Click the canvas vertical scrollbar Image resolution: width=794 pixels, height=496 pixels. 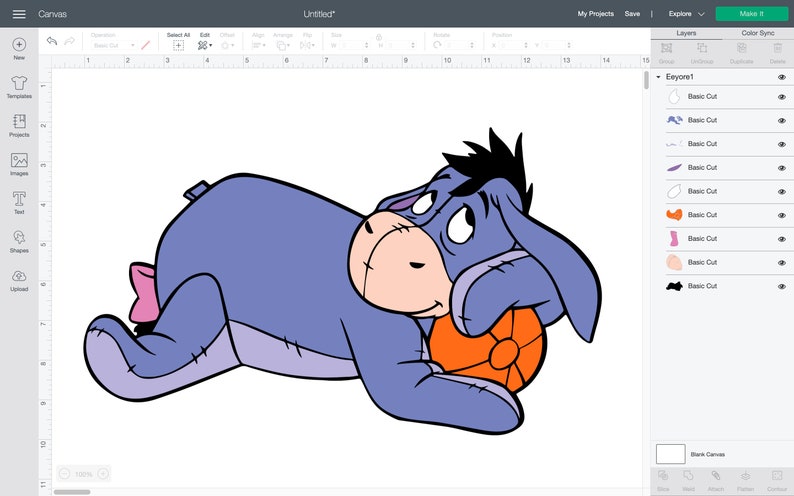pos(646,80)
